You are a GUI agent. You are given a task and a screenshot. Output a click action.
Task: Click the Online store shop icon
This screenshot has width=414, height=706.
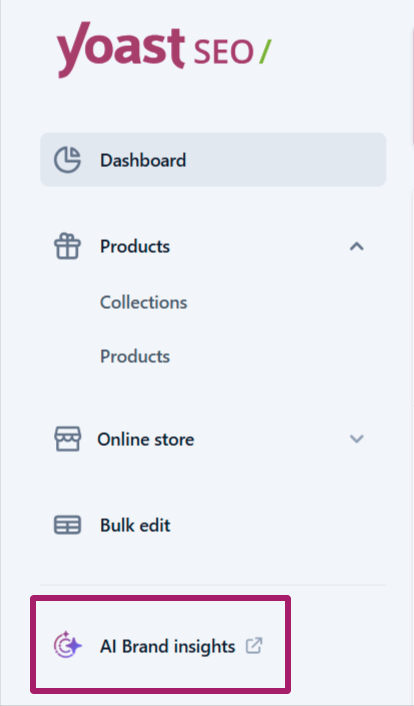click(x=68, y=439)
